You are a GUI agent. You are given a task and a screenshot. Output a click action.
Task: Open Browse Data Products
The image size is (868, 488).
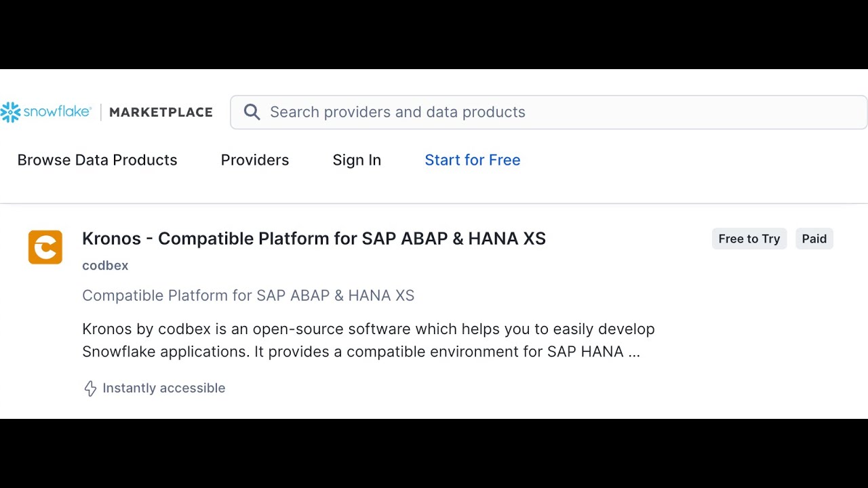click(97, 160)
